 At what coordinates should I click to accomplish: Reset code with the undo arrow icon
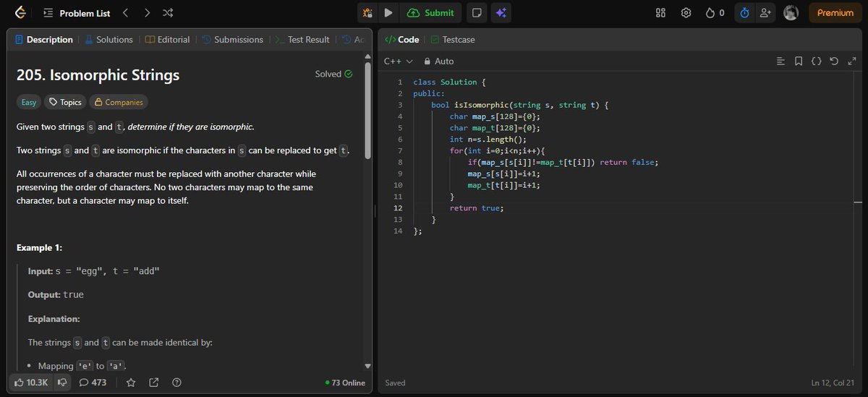click(x=834, y=61)
